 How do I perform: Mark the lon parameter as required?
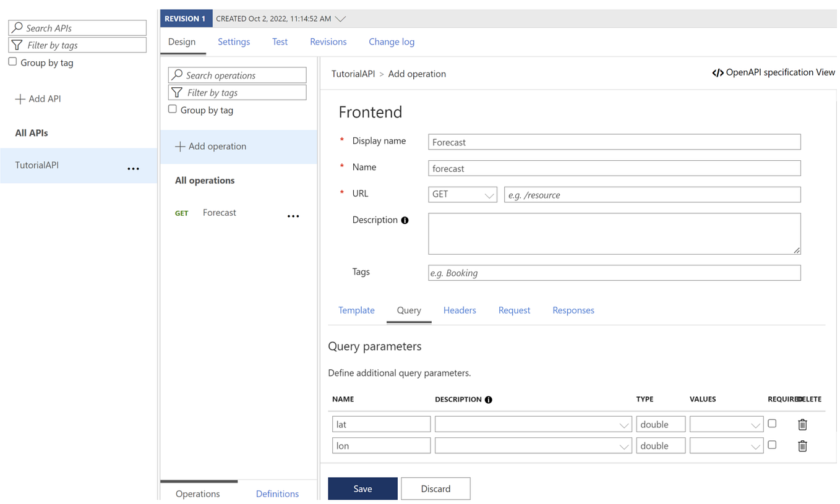[772, 444]
